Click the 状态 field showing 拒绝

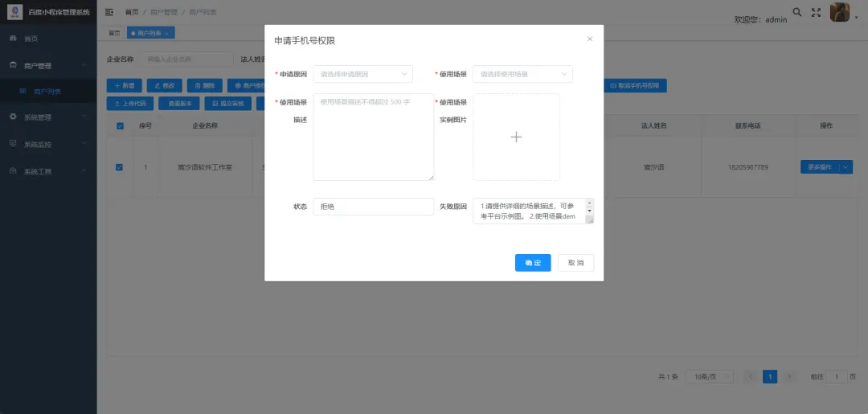coord(373,207)
